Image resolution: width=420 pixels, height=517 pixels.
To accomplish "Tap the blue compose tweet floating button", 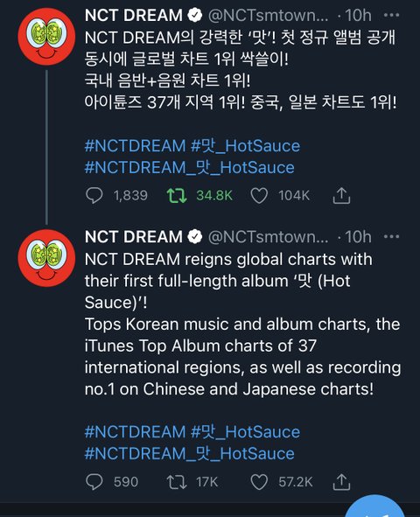I will point(375,507).
